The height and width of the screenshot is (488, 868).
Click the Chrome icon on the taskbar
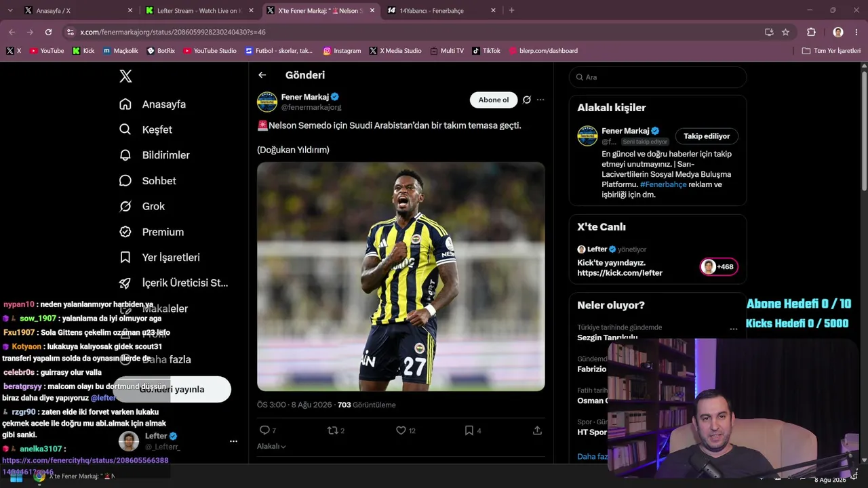tap(39, 476)
